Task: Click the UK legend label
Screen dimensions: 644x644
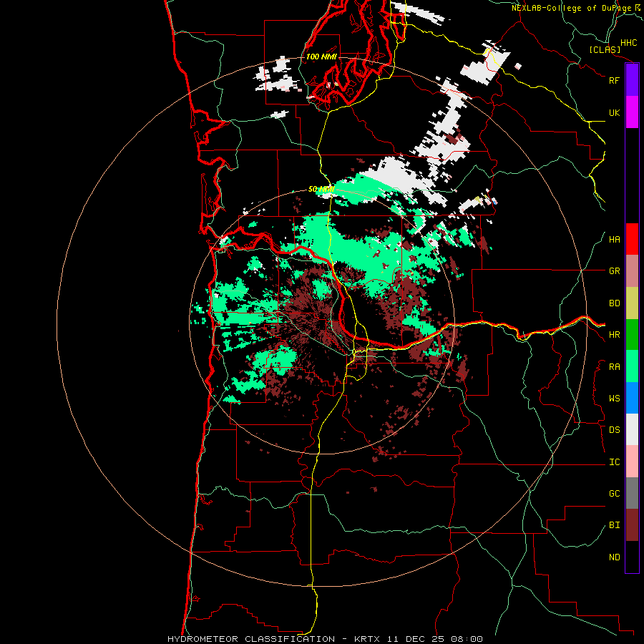Action: [614, 112]
